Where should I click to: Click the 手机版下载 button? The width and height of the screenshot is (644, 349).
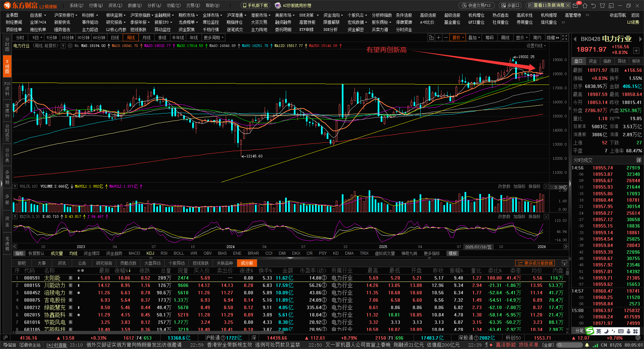click(255, 5)
